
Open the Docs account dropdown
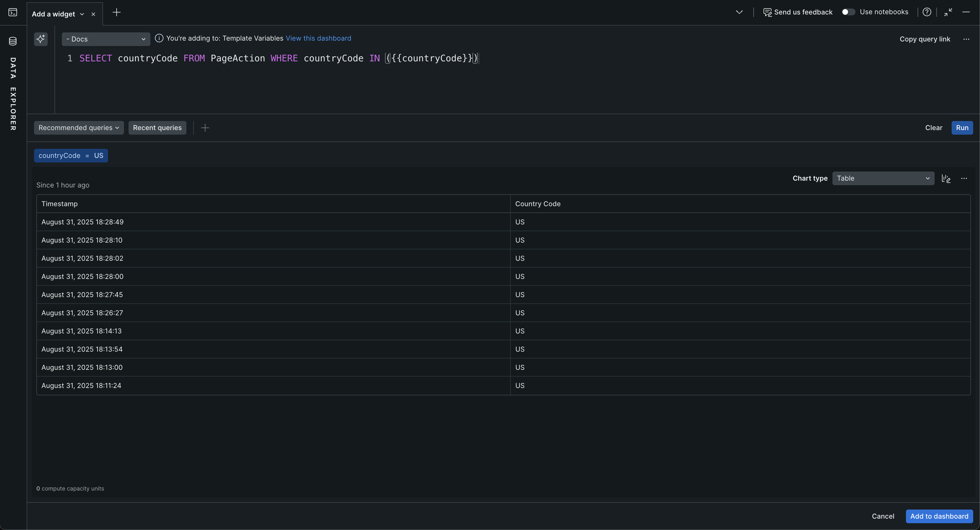coord(106,39)
